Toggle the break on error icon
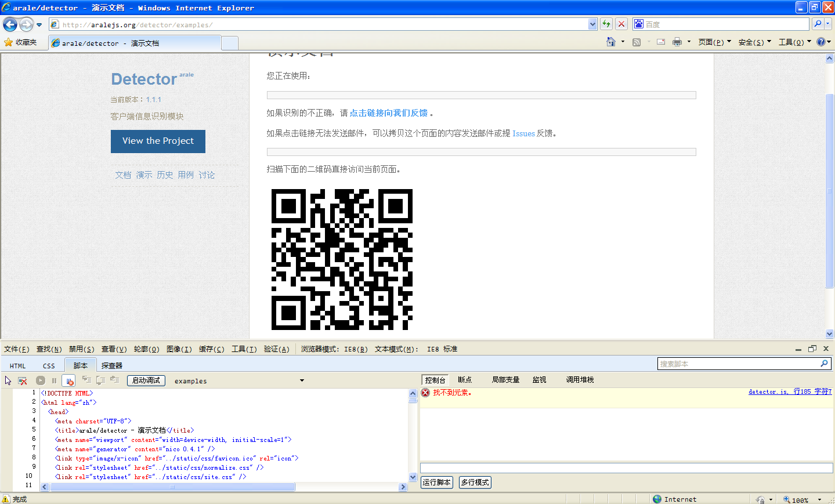Image resolution: width=835 pixels, height=504 pixels. click(69, 381)
